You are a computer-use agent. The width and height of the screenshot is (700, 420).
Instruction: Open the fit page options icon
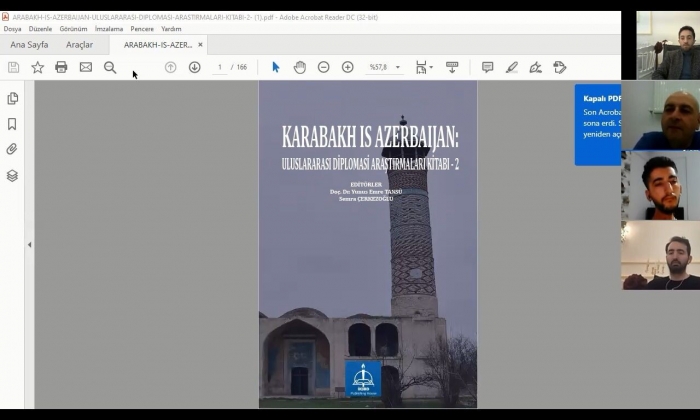tap(421, 67)
